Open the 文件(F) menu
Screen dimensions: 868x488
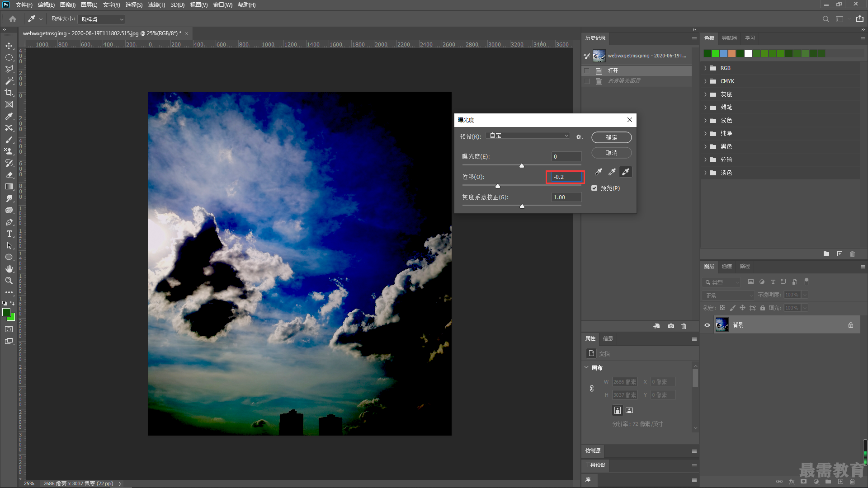[x=24, y=5]
